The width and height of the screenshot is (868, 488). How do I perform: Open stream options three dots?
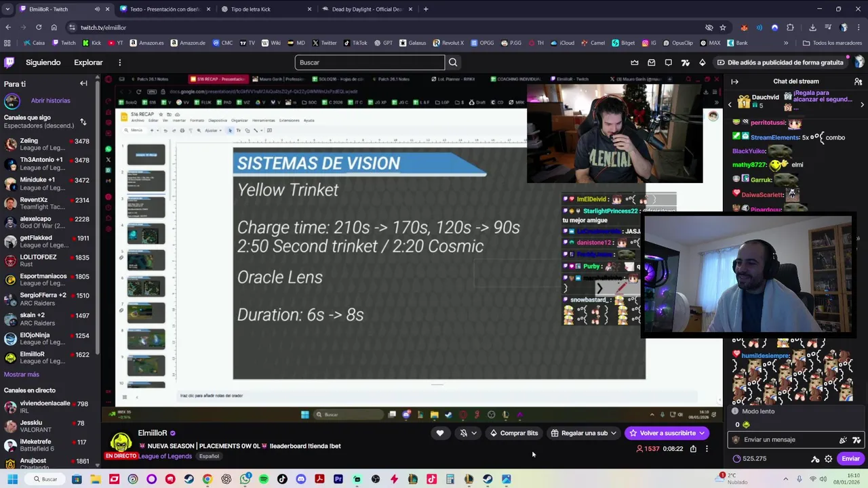[707, 449]
